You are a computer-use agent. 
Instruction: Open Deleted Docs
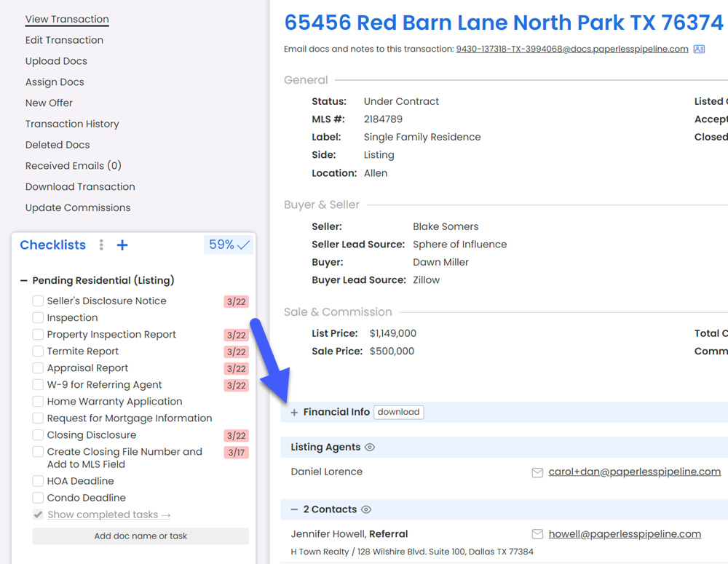click(58, 145)
